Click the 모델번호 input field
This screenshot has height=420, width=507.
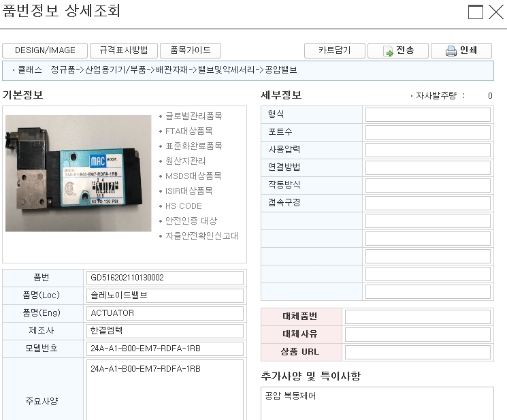coord(165,349)
